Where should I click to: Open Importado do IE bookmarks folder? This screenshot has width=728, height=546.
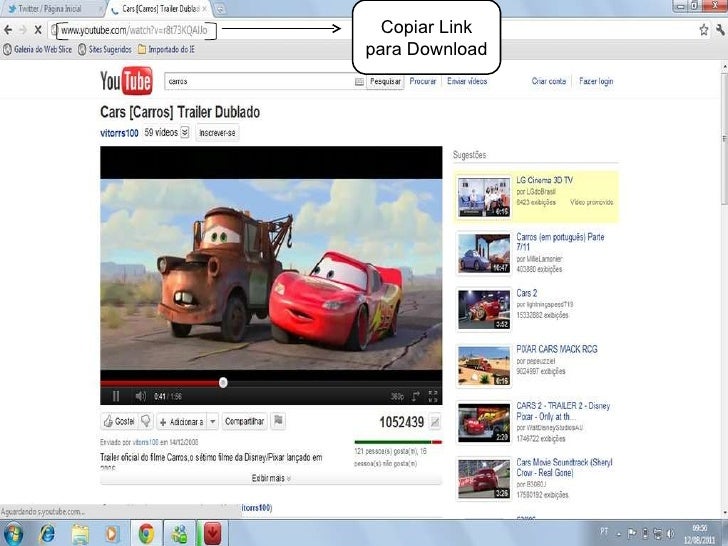166,49
